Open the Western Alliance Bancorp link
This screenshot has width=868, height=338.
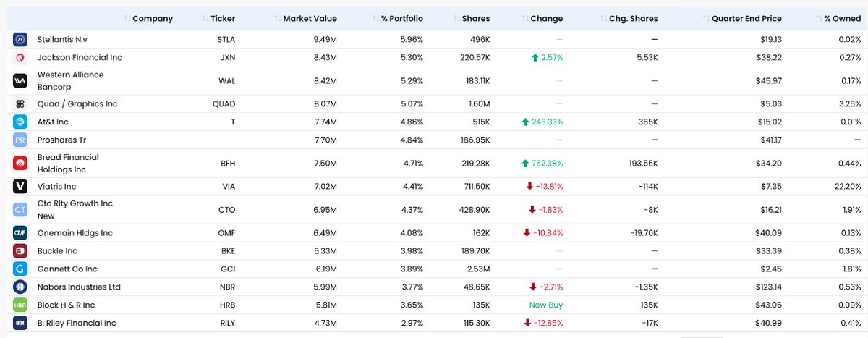pyautogui.click(x=70, y=81)
